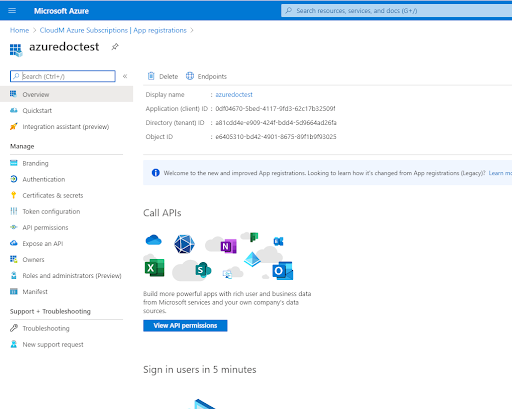The width and height of the screenshot is (512, 409).
Task: Open Expose an API
Action: (43, 244)
